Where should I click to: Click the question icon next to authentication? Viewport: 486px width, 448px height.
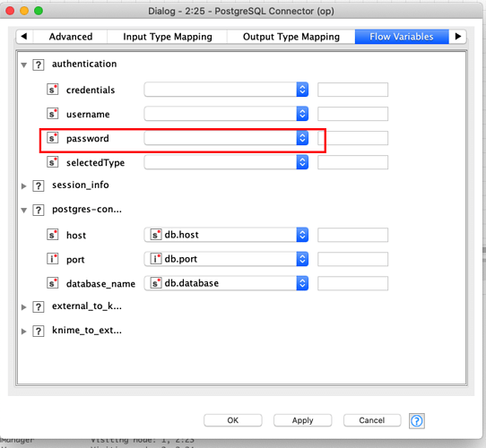tap(39, 65)
